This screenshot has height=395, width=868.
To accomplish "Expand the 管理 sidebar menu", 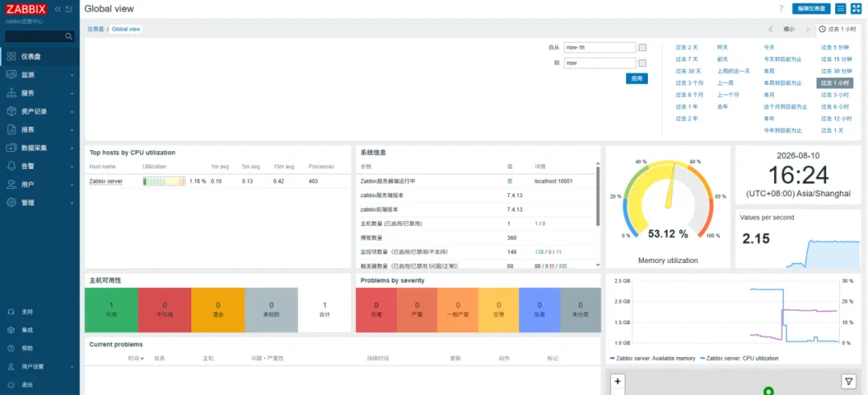I will point(40,203).
